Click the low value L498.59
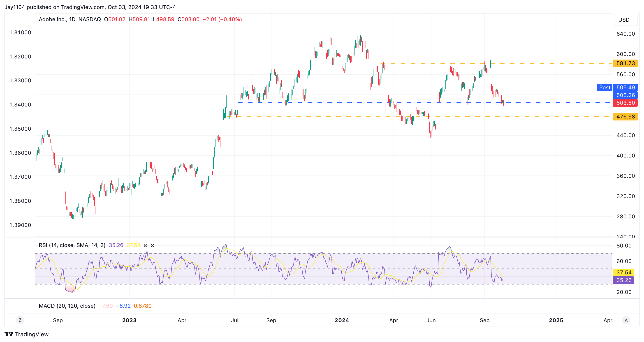644x342 pixels. [164, 19]
